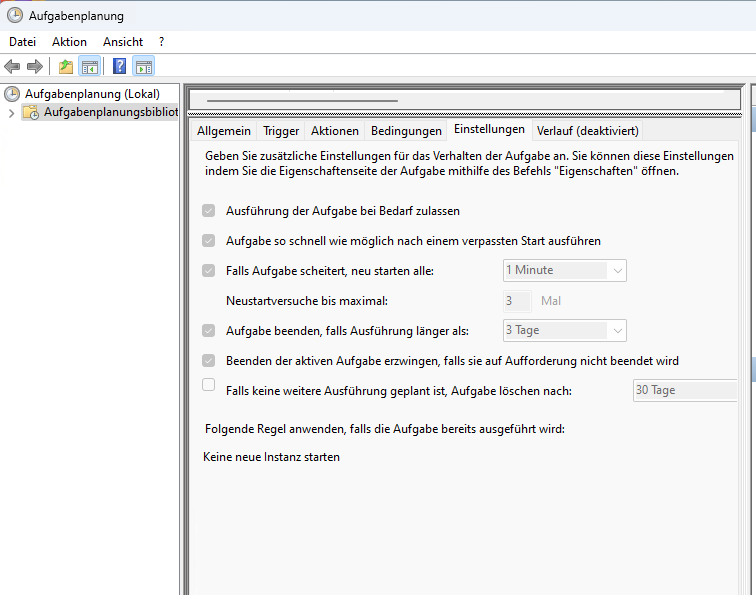The image size is (756, 595).
Task: Switch to the Aktionen tab
Action: tap(335, 131)
